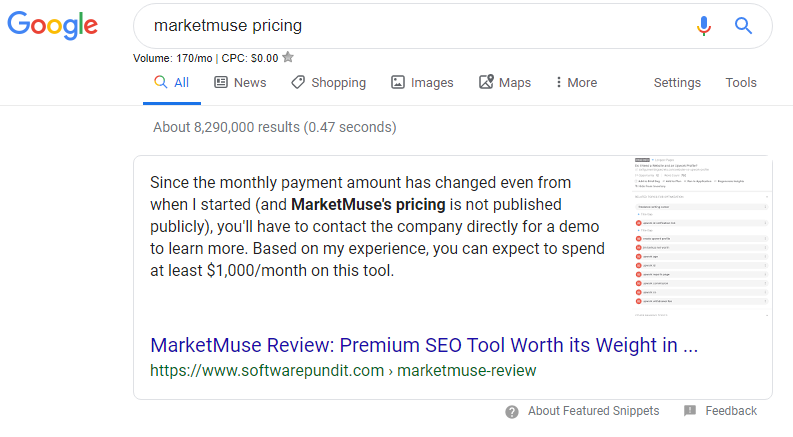The width and height of the screenshot is (793, 437).
Task: Click the voice search microphone icon
Action: (704, 26)
